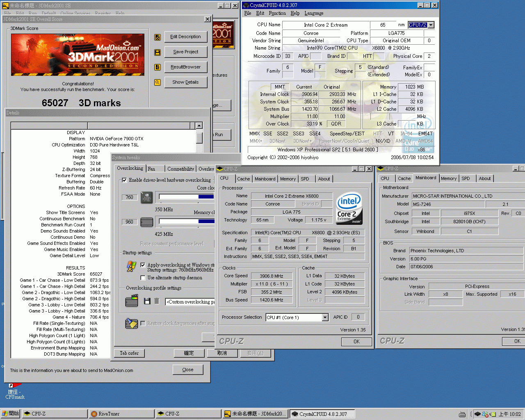Click the Save Project floppy icon
Image resolution: width=525 pixels, height=420 pixels.
pyautogui.click(x=157, y=52)
